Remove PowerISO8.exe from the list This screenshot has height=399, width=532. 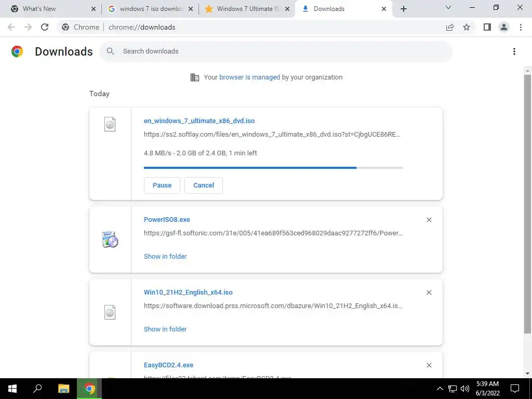click(429, 220)
